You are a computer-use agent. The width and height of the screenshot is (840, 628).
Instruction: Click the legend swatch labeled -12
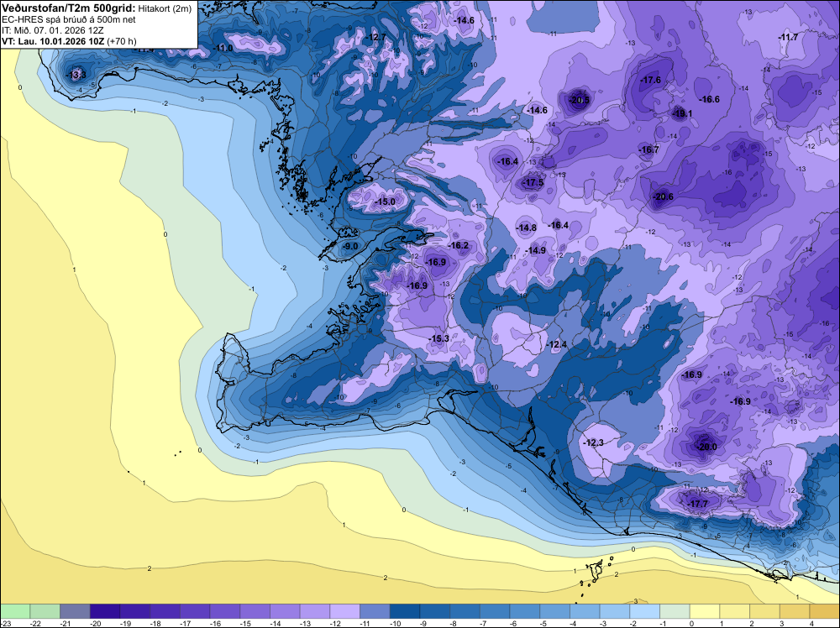[345, 611]
